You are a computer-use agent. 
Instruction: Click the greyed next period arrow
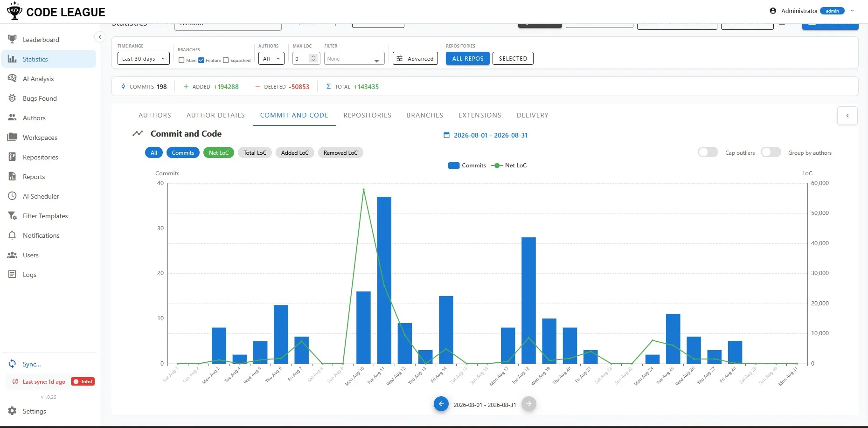529,404
